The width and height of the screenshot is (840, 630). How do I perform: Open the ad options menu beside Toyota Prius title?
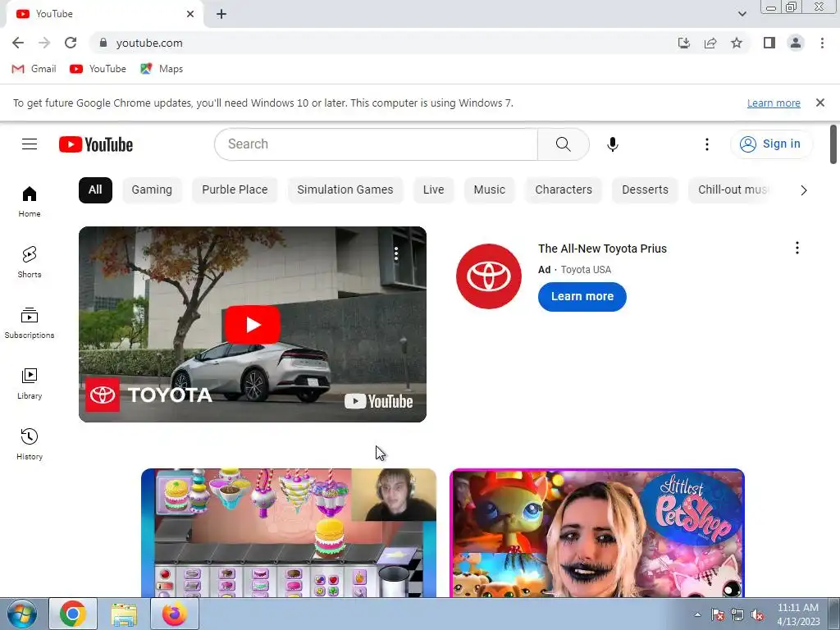[x=797, y=248]
